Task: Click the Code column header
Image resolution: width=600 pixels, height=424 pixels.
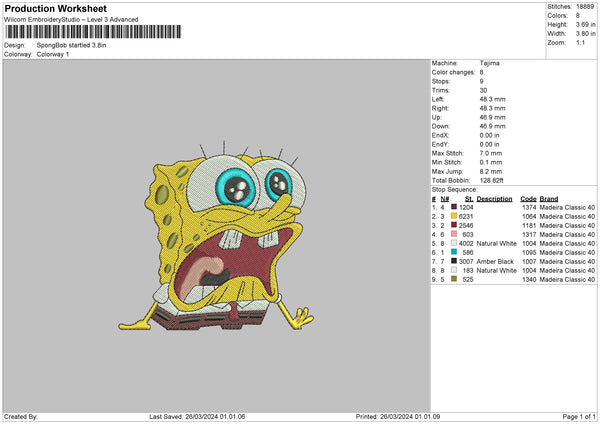Action: pos(528,197)
